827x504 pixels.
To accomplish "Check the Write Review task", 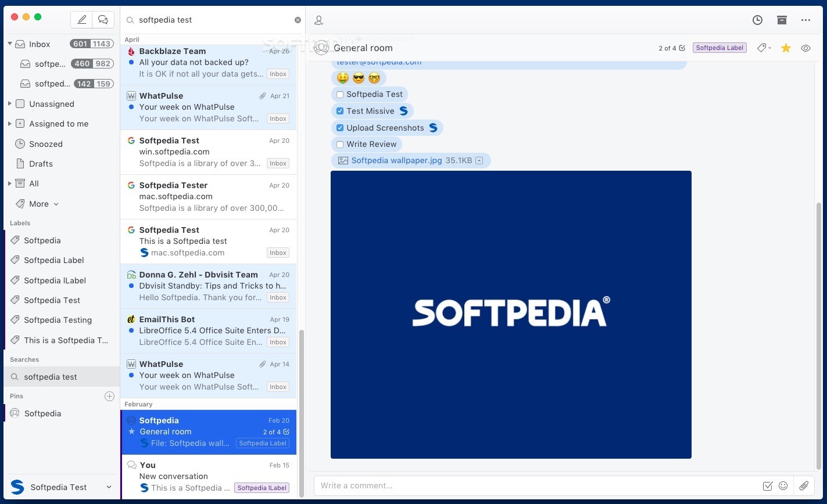I will click(x=340, y=144).
